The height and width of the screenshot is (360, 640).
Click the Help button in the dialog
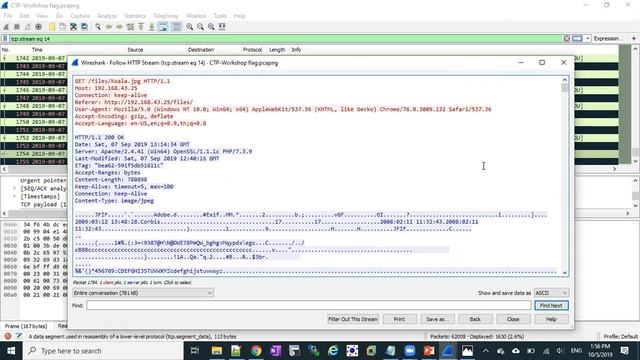551,319
